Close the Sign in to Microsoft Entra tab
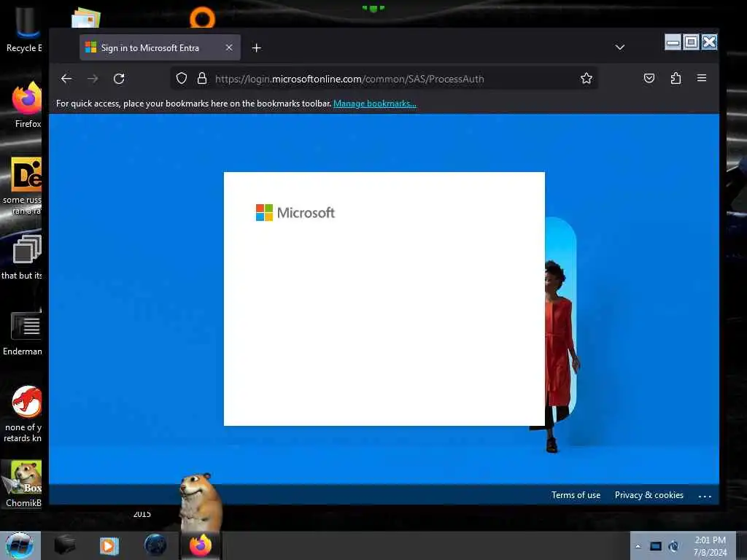The width and height of the screenshot is (747, 560). click(229, 47)
